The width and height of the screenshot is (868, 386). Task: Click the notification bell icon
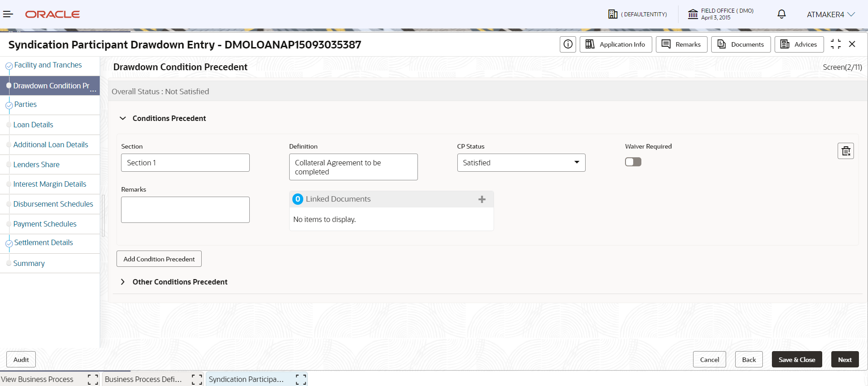click(781, 14)
